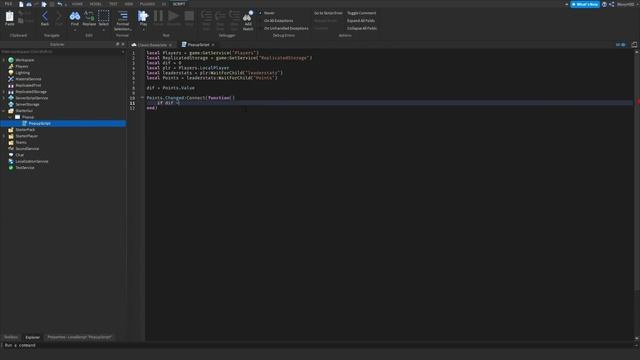Select the ReplicatedFirst row in Explorer
640x360 pixels.
63,85
